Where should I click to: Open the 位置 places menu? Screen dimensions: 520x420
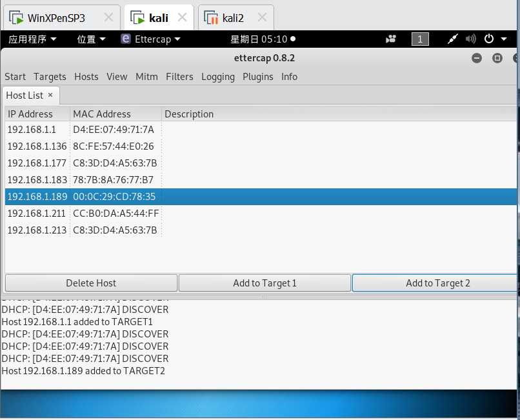(x=91, y=39)
